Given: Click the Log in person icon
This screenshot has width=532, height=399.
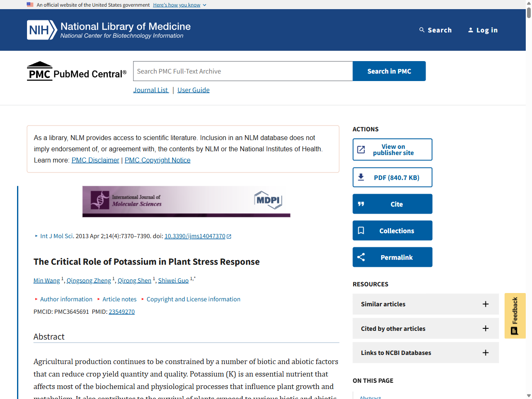Looking at the screenshot, I should [470, 30].
